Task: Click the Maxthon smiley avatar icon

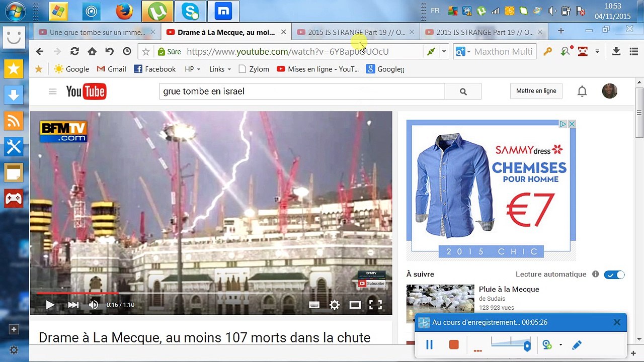Action: [x=14, y=37]
